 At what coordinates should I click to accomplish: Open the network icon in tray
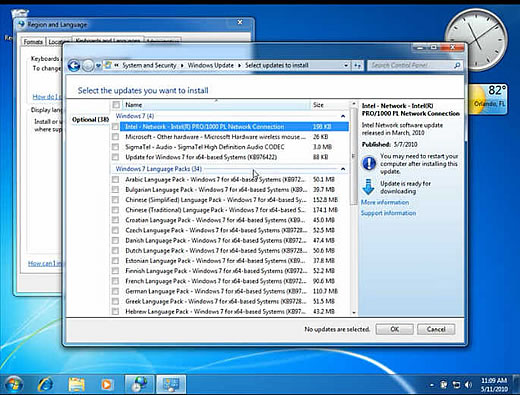(456, 385)
